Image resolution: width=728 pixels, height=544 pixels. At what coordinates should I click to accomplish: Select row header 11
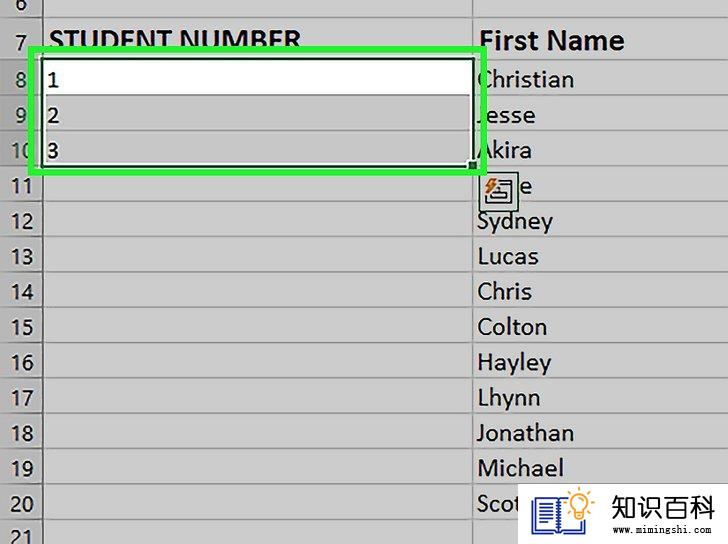pos(21,184)
